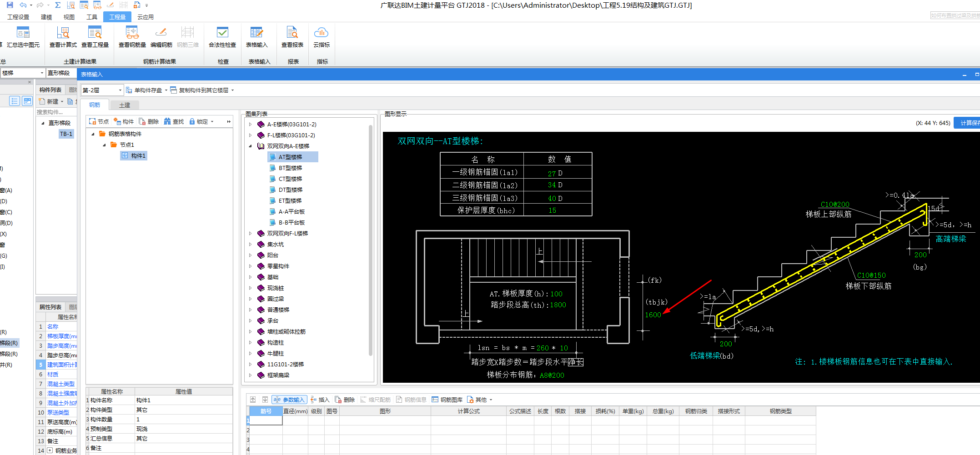This screenshot has height=455, width=980.
Task: Collapse the 双网双向A-E楼梯 atlas node
Action: (x=250, y=146)
